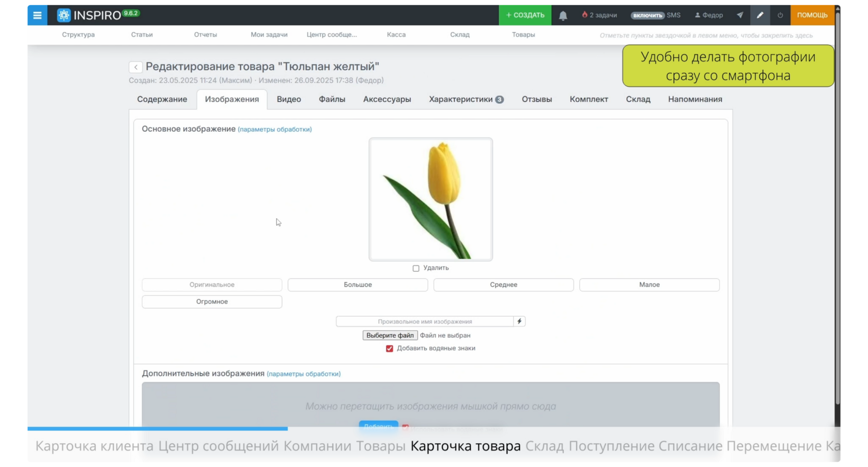868x467 pixels.
Task: Open user profile Федор
Action: [x=709, y=15]
